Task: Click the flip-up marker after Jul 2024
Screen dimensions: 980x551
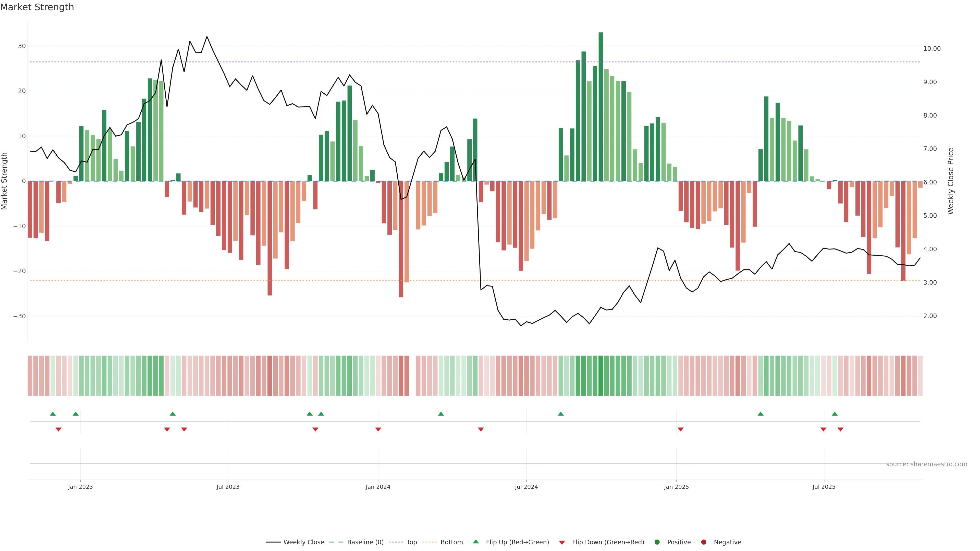Action: [x=561, y=414]
